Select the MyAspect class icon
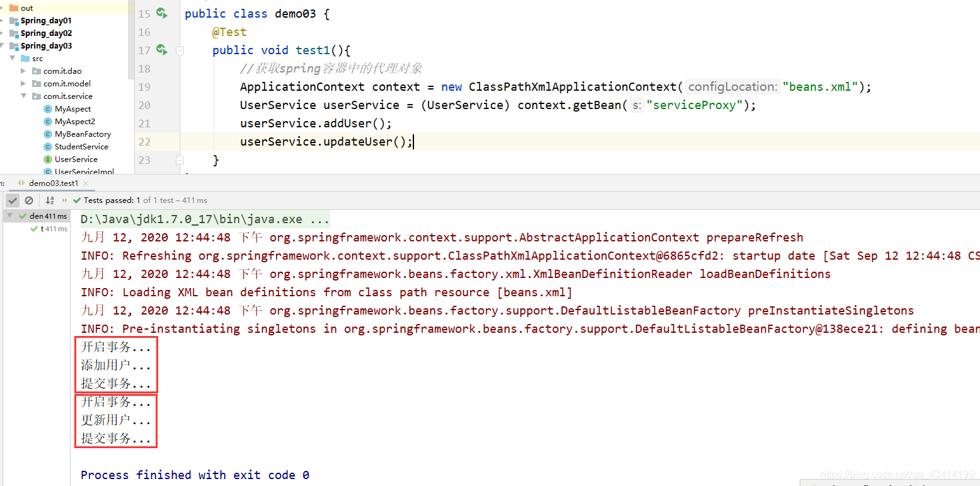 point(48,109)
